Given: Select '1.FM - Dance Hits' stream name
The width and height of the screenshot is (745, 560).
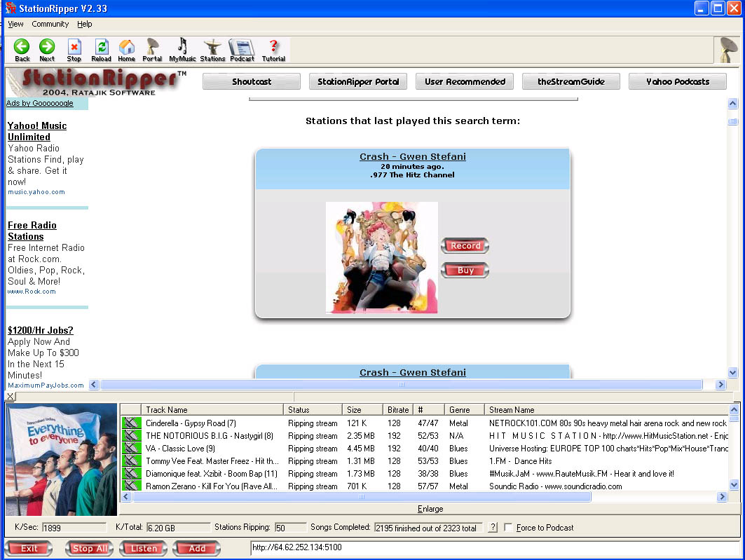Looking at the screenshot, I should pyautogui.click(x=520, y=460).
